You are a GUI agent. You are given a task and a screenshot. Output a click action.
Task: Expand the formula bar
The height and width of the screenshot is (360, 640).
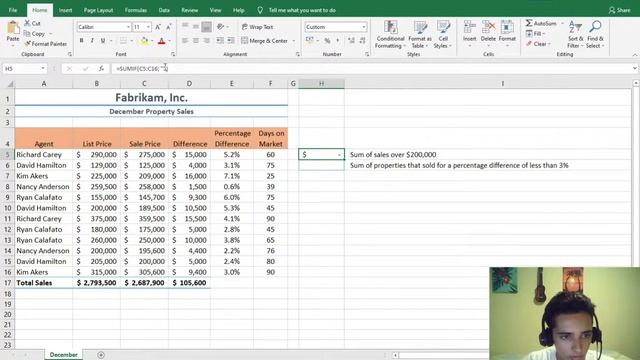[635, 69]
